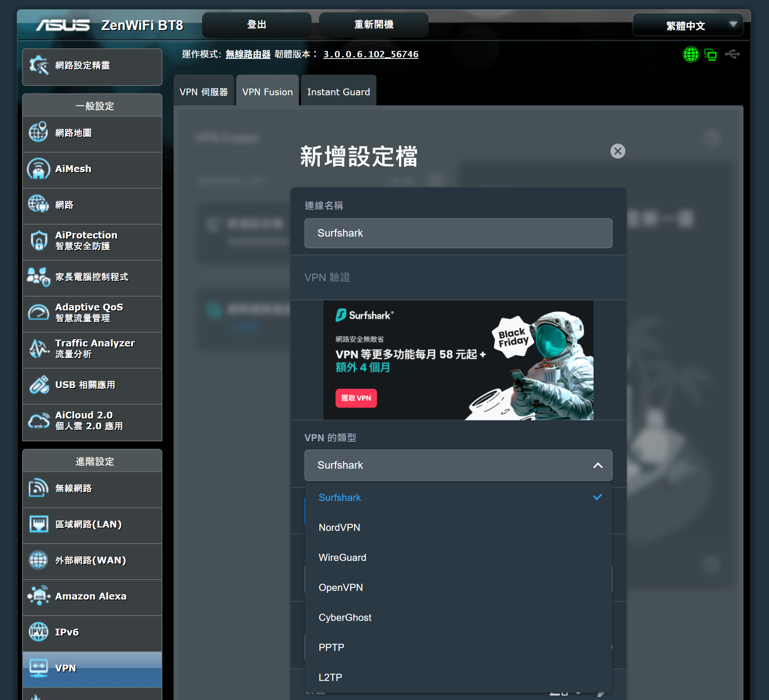Click the green internet status globe icon
This screenshot has height=700, width=769.
click(x=690, y=54)
